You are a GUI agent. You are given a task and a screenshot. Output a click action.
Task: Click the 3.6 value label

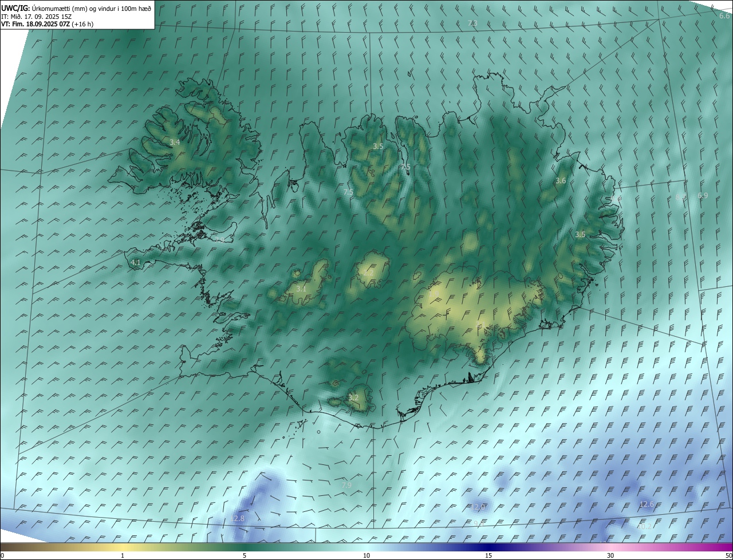click(561, 180)
